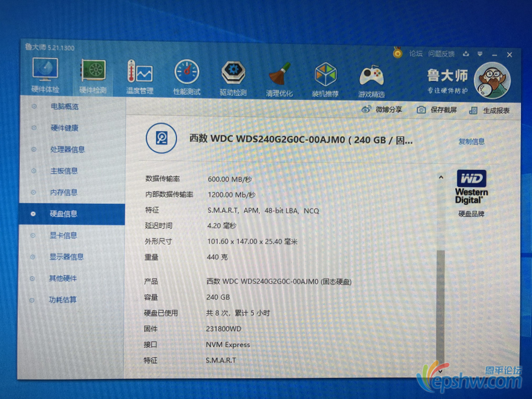
Task: Click the 101.60 x 147.00 x 25.40 毫米 value
Action: point(252,241)
